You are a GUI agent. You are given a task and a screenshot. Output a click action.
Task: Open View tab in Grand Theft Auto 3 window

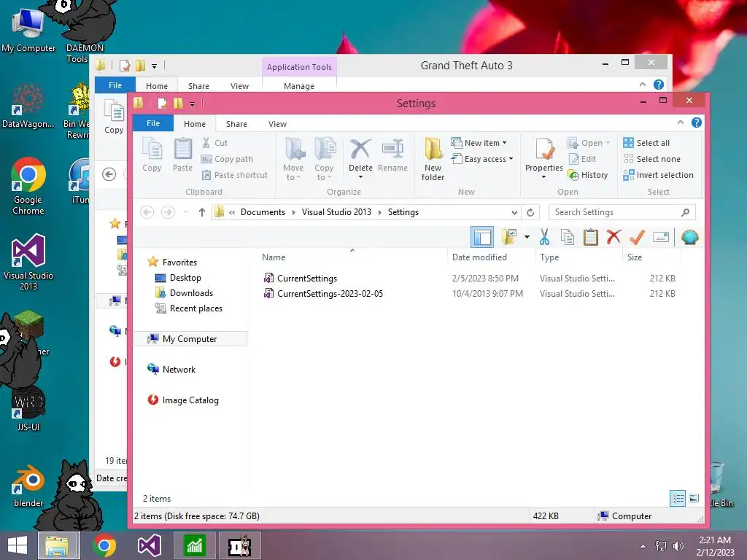[239, 86]
